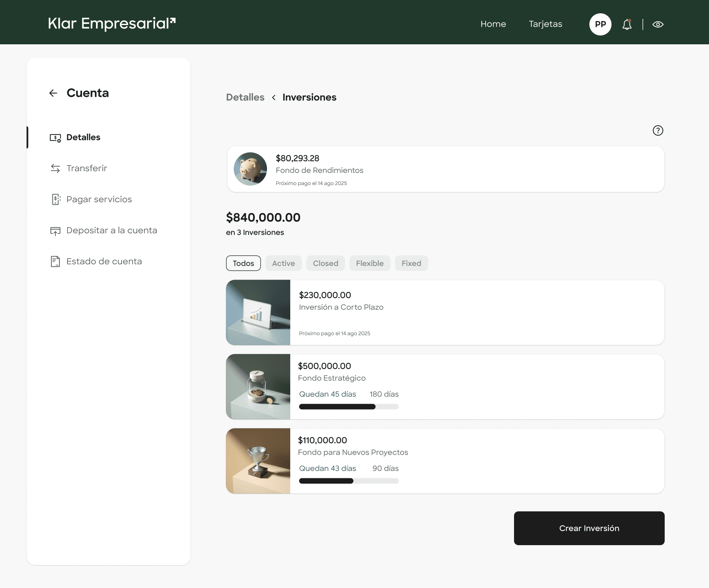Viewport: 709px width, 588px height.
Task: Enable the Active investments filter
Action: click(283, 263)
